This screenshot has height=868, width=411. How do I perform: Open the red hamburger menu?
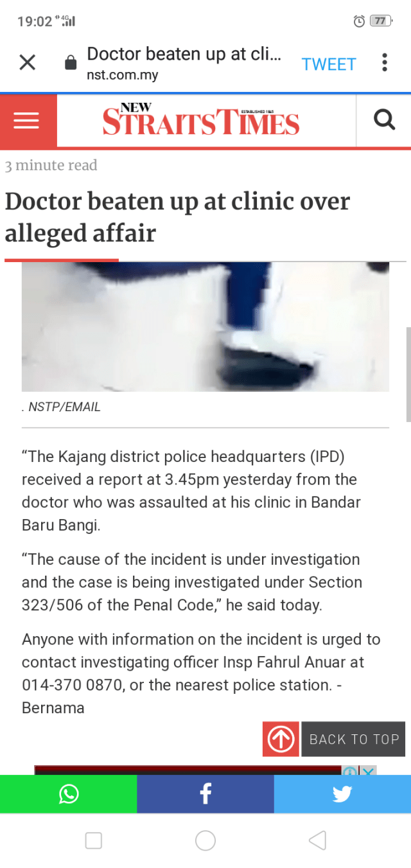point(27,121)
